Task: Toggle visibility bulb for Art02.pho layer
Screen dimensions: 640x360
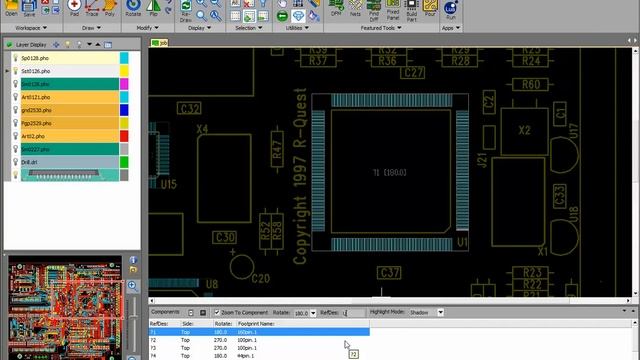Action: (x=16, y=136)
